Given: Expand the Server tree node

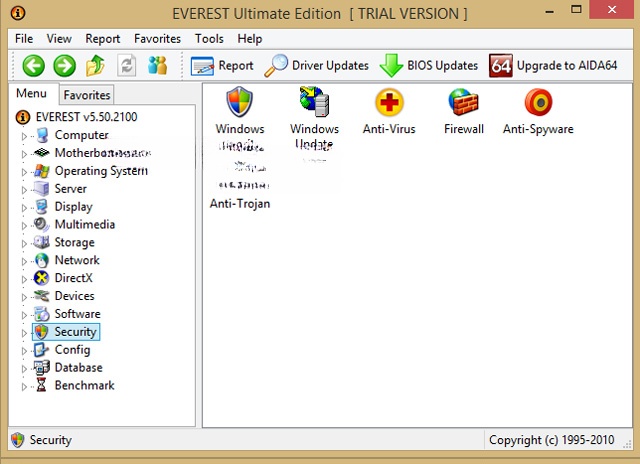Looking at the screenshot, I should [x=24, y=190].
